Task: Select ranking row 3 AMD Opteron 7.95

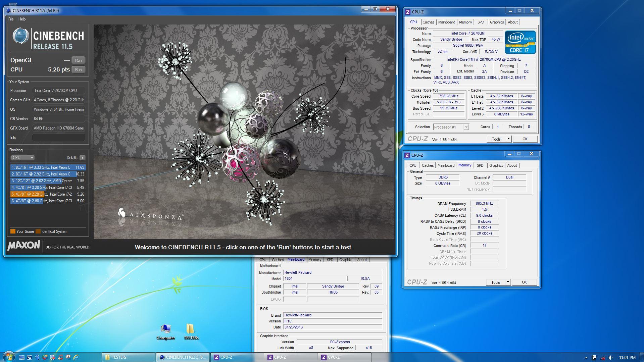Action: click(48, 181)
